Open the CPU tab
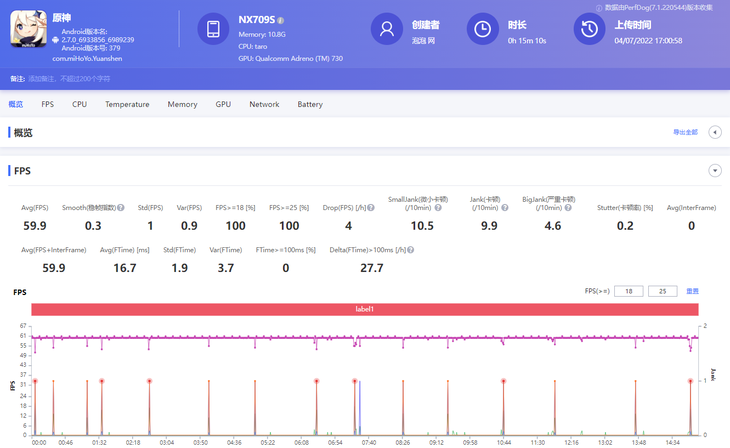The image size is (730, 448). pos(79,104)
